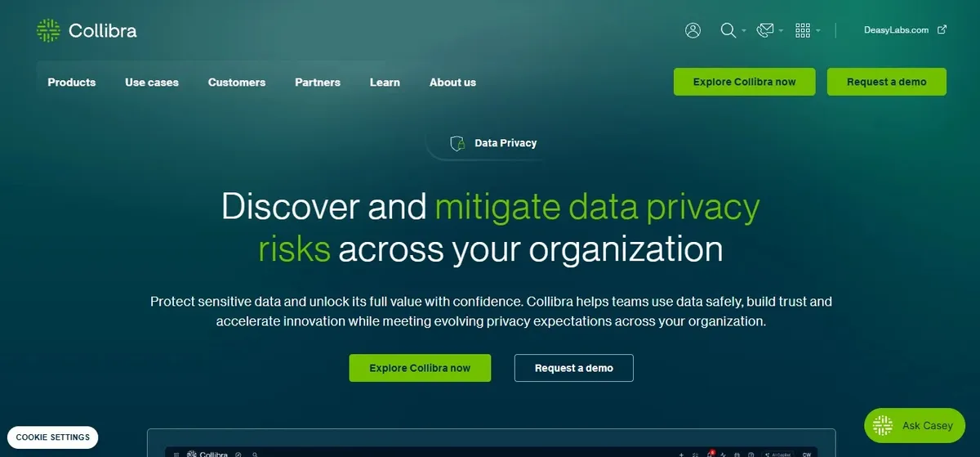Screen dimensions: 980x457
Task: Open the search magnifier icon
Action: click(x=728, y=30)
